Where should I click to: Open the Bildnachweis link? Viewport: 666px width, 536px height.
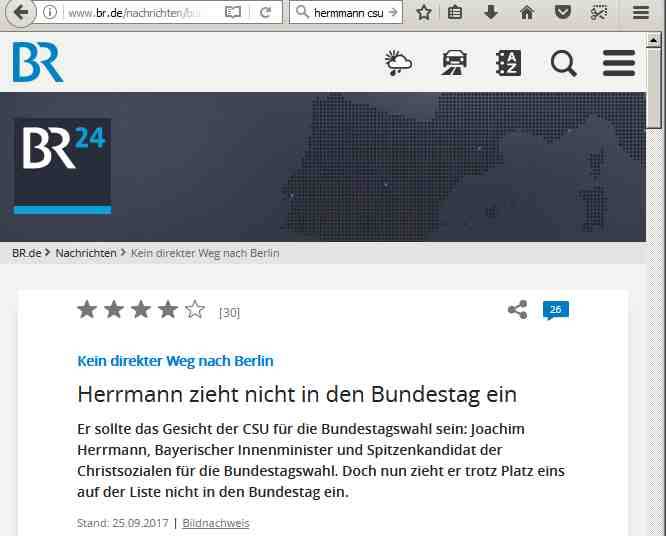click(x=216, y=523)
